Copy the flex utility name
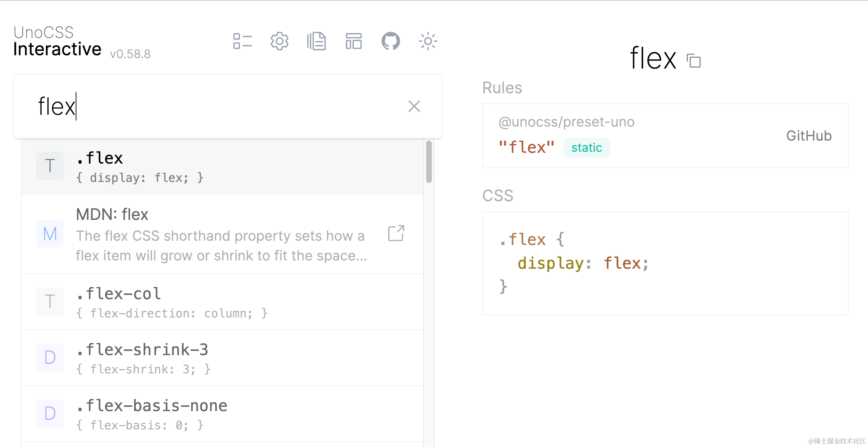 [694, 60]
